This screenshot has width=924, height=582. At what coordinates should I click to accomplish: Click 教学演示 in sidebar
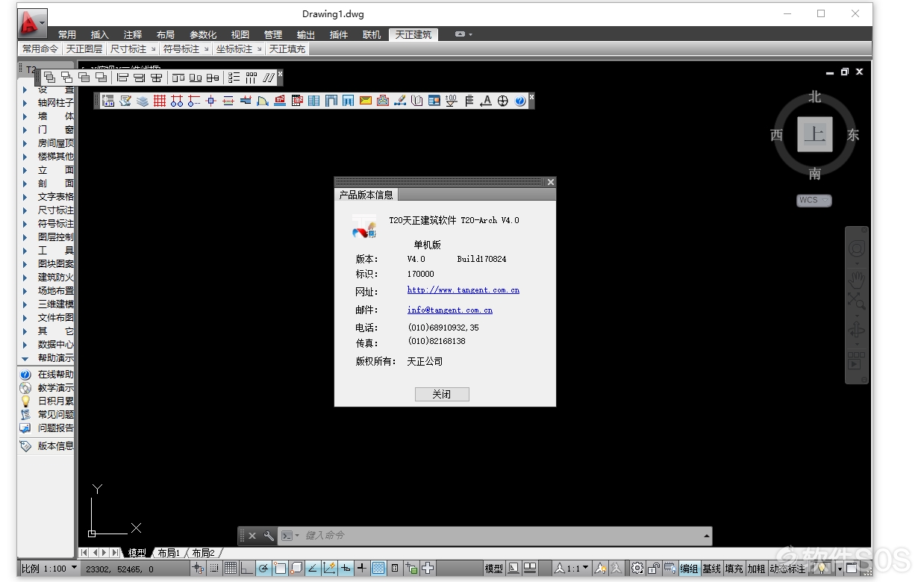56,388
